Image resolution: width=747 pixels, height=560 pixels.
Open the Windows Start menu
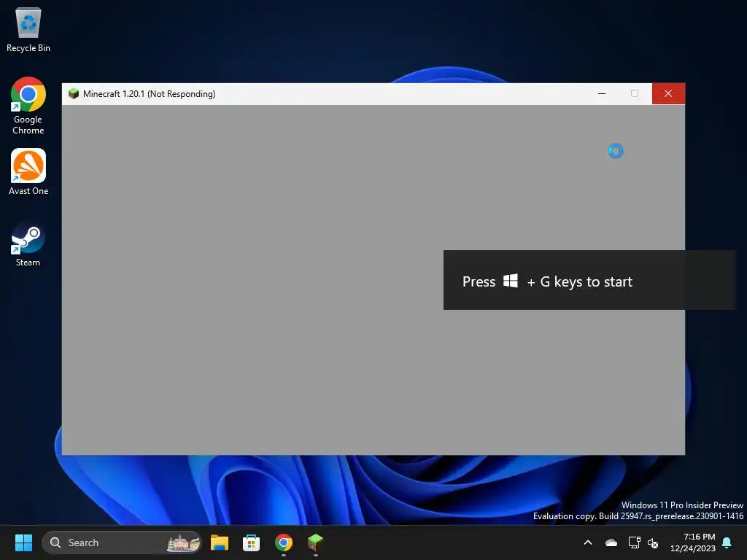pyautogui.click(x=23, y=542)
